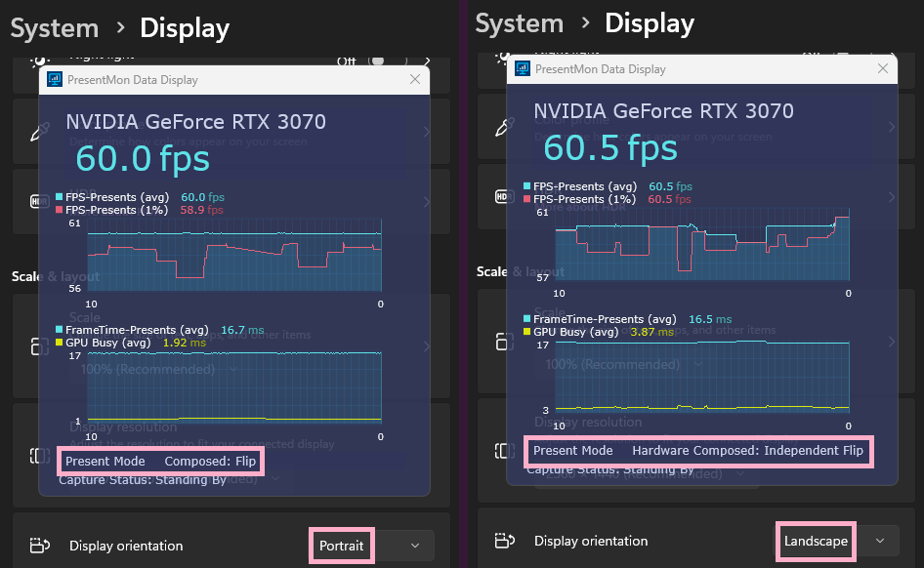Expand the Color profile row chevron, right panel

[892, 127]
